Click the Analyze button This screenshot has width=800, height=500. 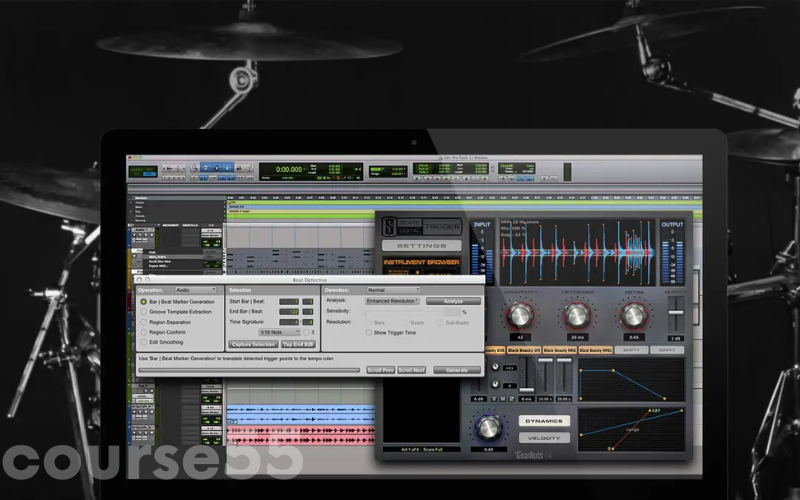(453, 301)
